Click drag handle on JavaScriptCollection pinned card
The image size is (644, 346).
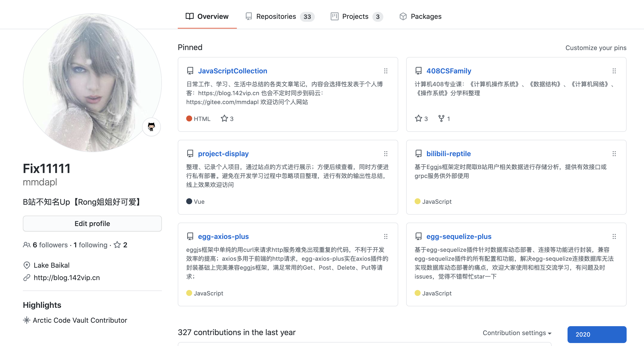pyautogui.click(x=386, y=71)
